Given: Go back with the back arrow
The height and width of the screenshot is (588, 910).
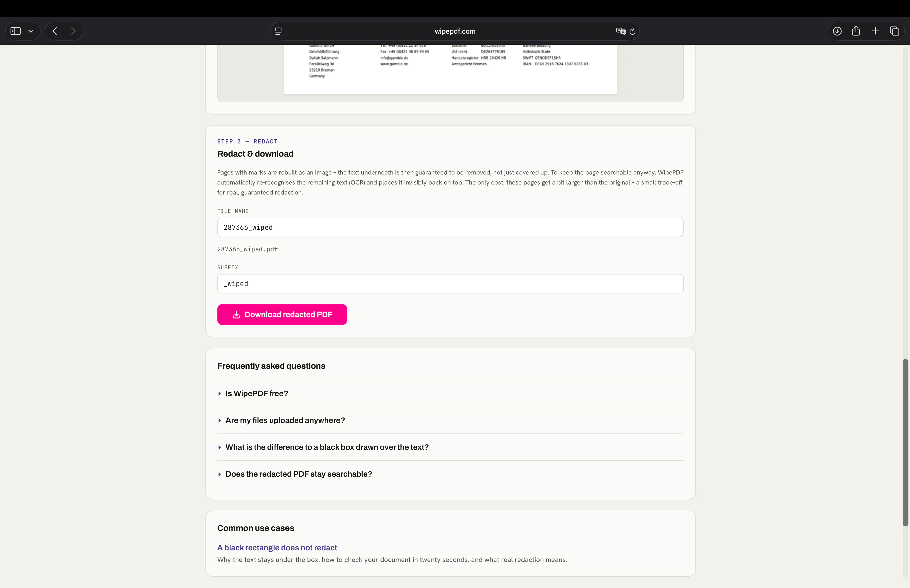Looking at the screenshot, I should [x=55, y=31].
